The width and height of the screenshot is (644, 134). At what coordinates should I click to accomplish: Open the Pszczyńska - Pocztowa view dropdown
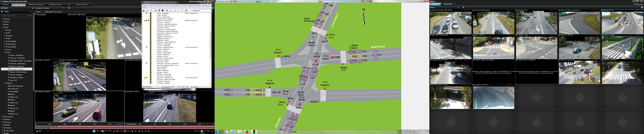[x=64, y=8]
